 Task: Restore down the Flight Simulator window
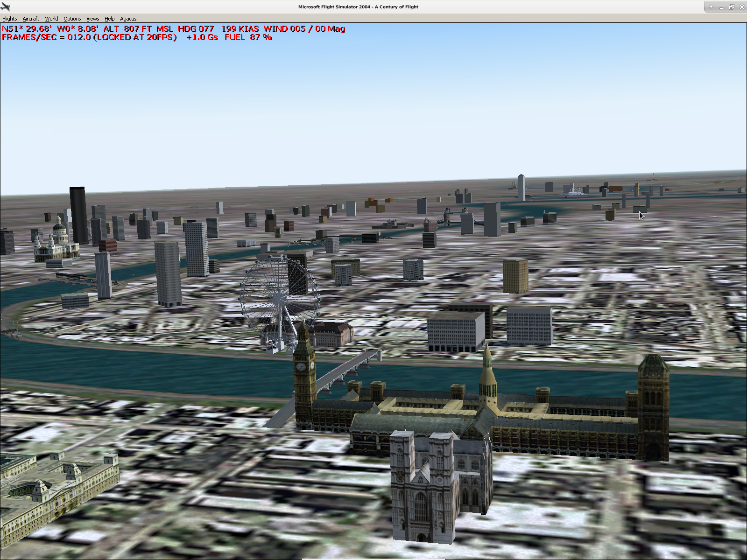click(x=731, y=7)
